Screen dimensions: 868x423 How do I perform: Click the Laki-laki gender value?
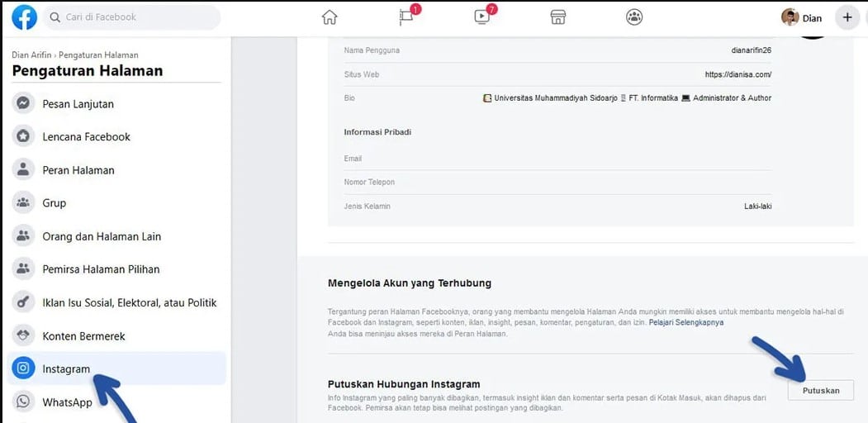pos(758,206)
